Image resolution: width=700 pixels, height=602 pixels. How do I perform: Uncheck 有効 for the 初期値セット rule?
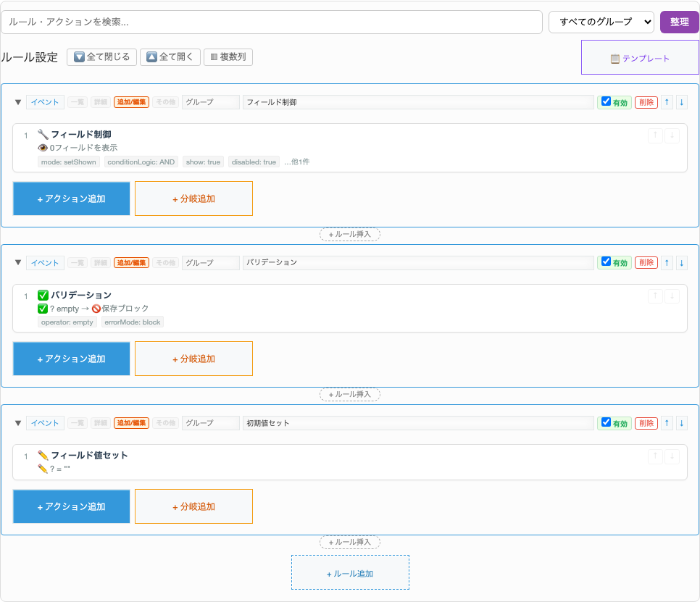pos(606,422)
